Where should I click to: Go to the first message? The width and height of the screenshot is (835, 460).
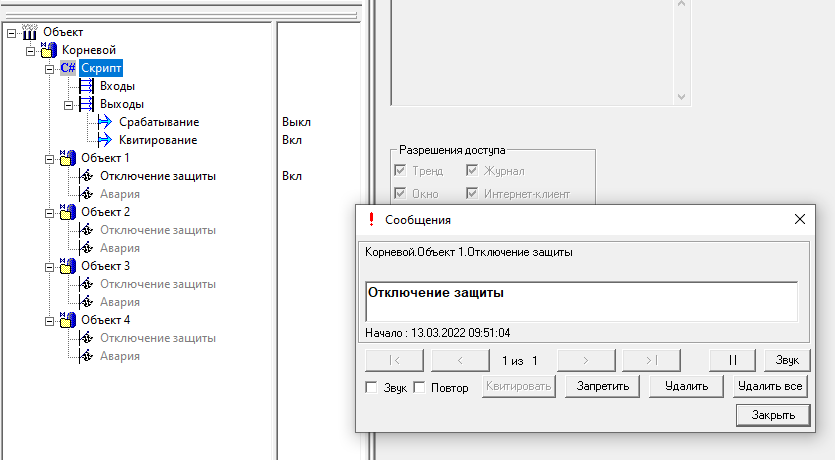coord(395,360)
